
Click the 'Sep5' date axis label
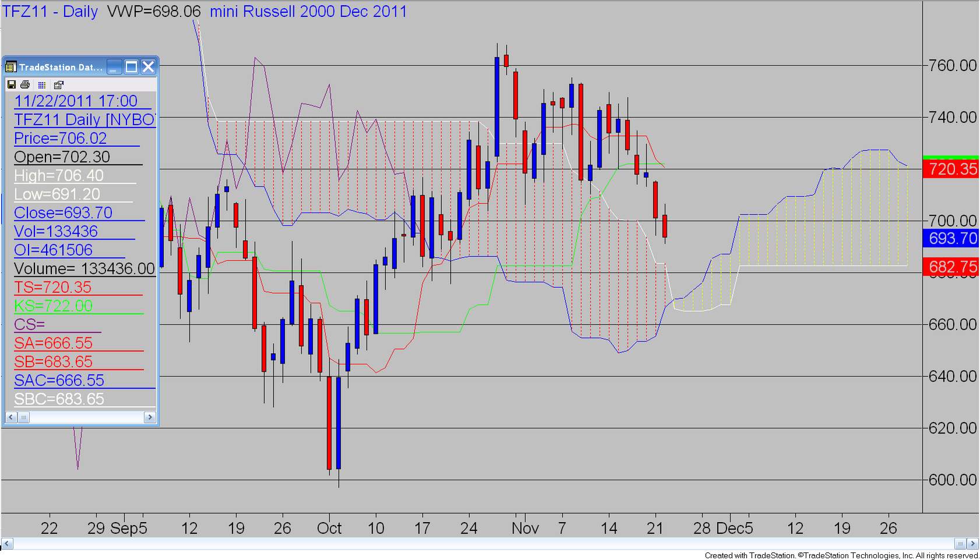(x=129, y=528)
